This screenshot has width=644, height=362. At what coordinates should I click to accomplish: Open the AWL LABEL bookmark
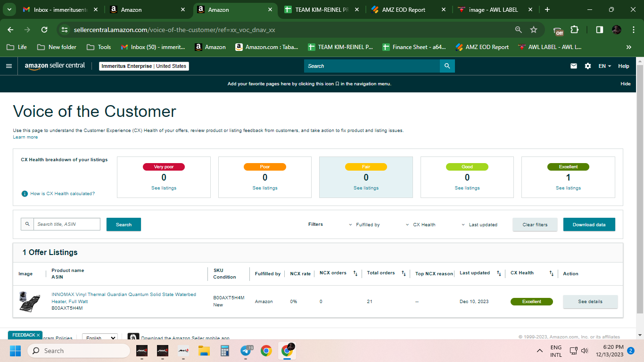coord(550,47)
